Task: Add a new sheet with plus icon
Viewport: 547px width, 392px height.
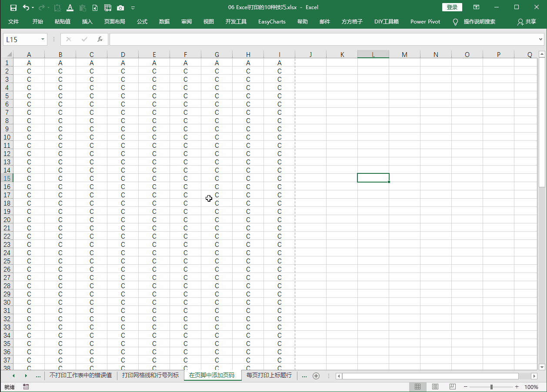Action: click(316, 375)
